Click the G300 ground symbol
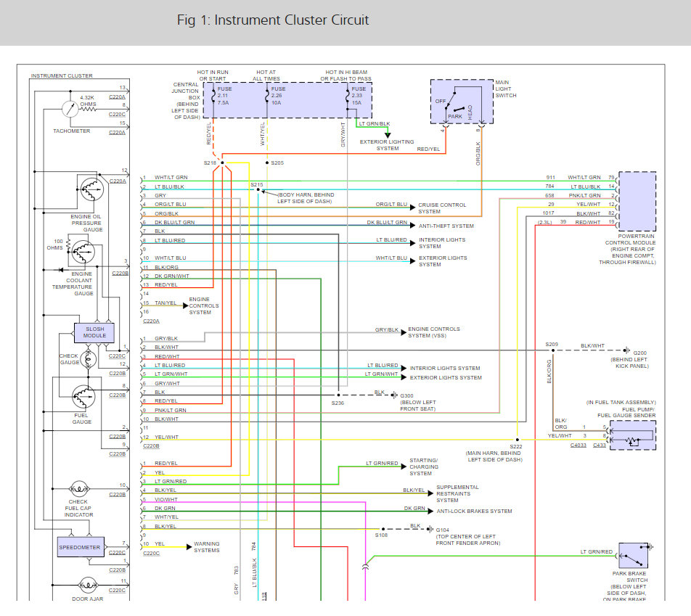The height and width of the screenshot is (616, 691). [x=394, y=395]
